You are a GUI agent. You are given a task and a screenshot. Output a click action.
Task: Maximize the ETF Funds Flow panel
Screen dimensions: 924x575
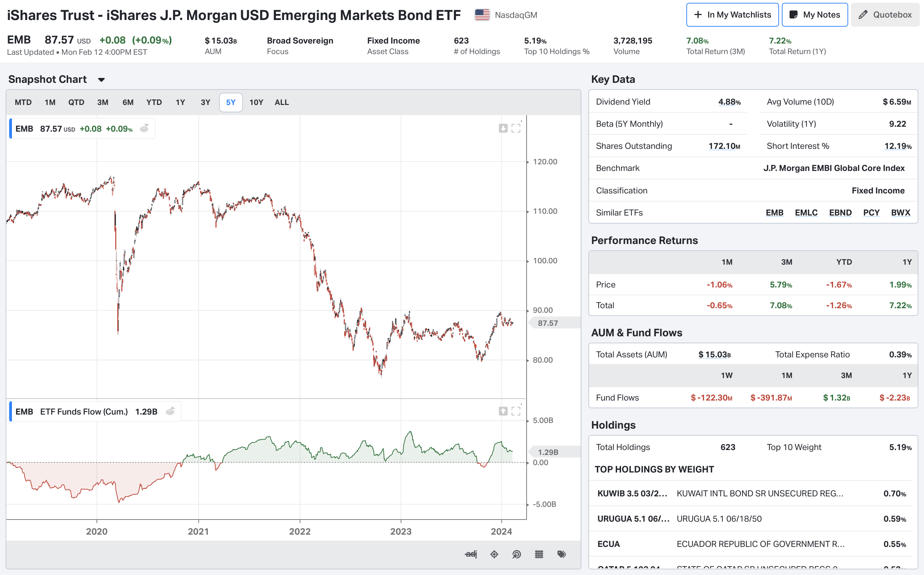(x=516, y=411)
